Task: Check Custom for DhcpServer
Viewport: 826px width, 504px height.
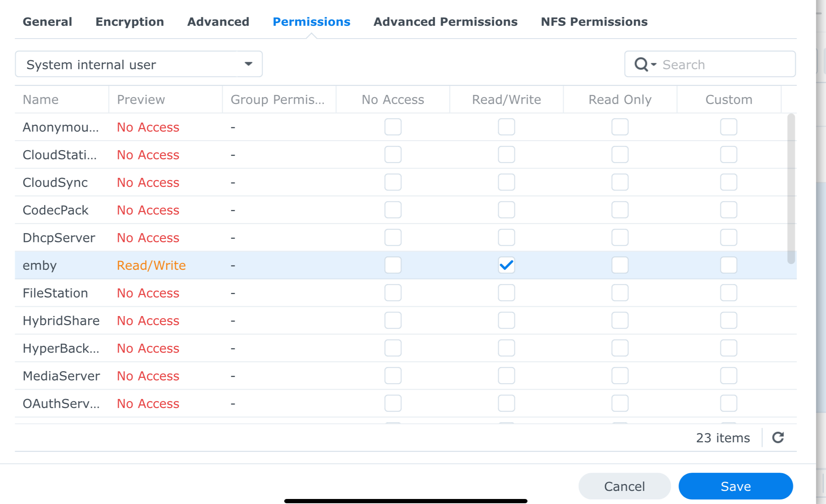Action: pyautogui.click(x=728, y=238)
